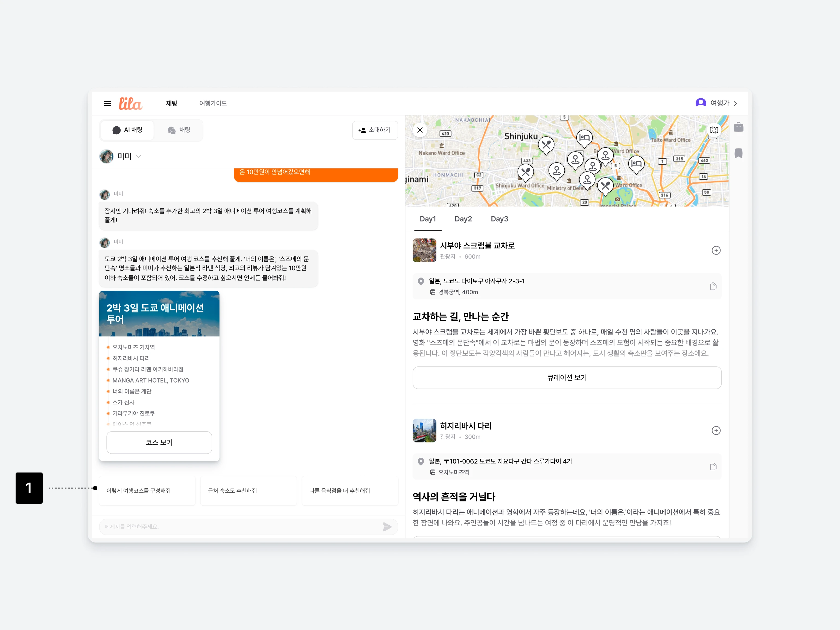Image resolution: width=840 pixels, height=630 pixels.
Task: Click the lila logo
Action: click(130, 103)
